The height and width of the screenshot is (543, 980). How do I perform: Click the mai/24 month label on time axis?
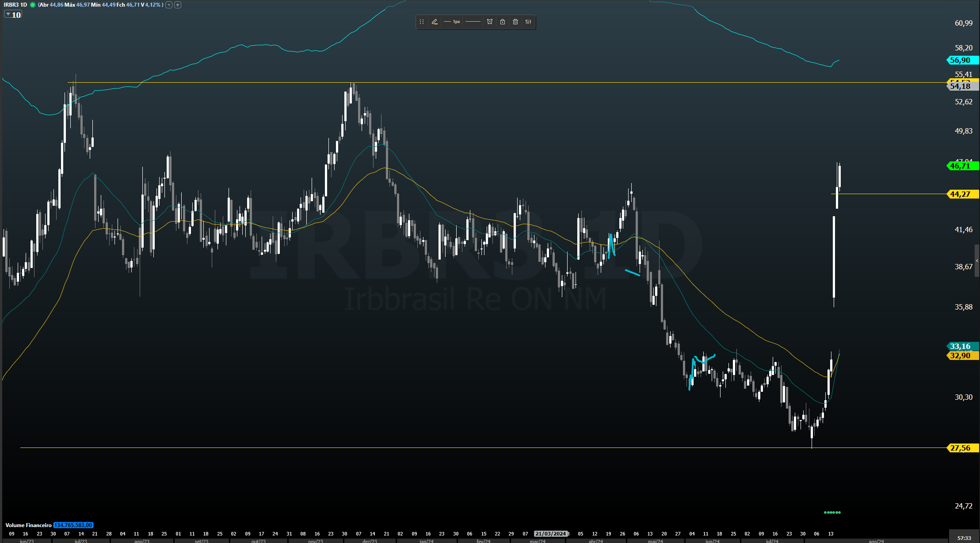(655, 541)
